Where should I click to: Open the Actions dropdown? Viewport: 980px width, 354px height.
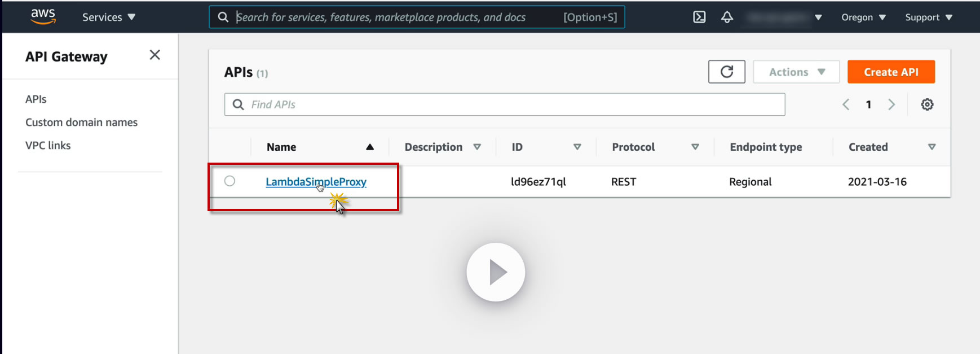(797, 72)
